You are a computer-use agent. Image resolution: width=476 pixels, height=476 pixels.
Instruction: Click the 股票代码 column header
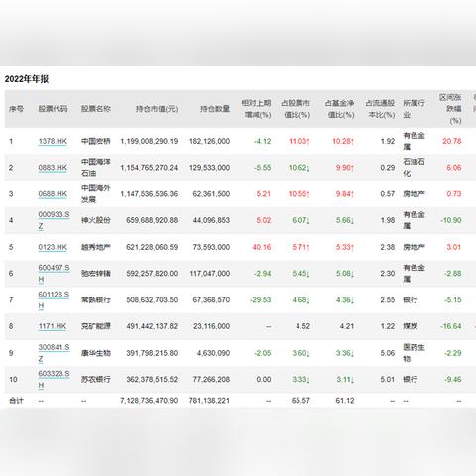53,109
